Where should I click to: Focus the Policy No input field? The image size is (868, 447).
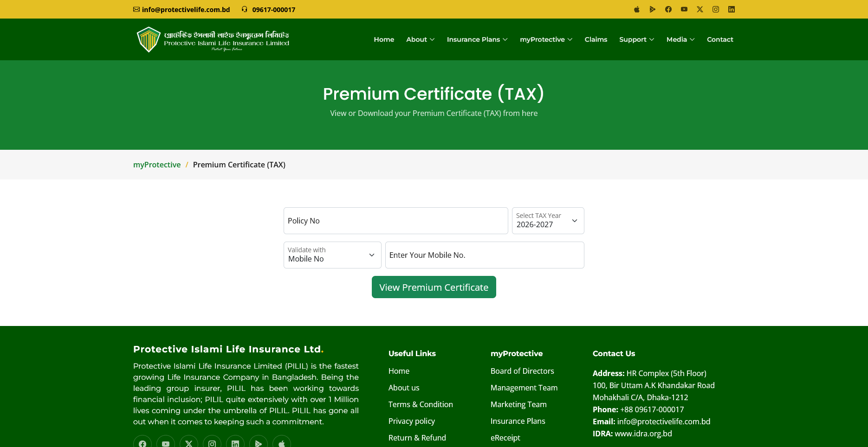pos(396,221)
